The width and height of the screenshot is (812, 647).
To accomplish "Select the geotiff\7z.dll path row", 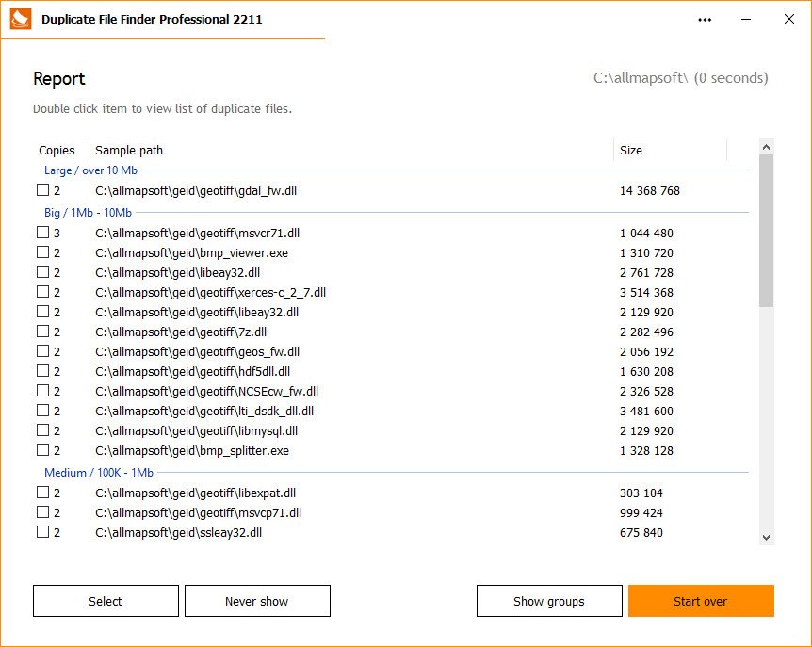I will tap(181, 332).
